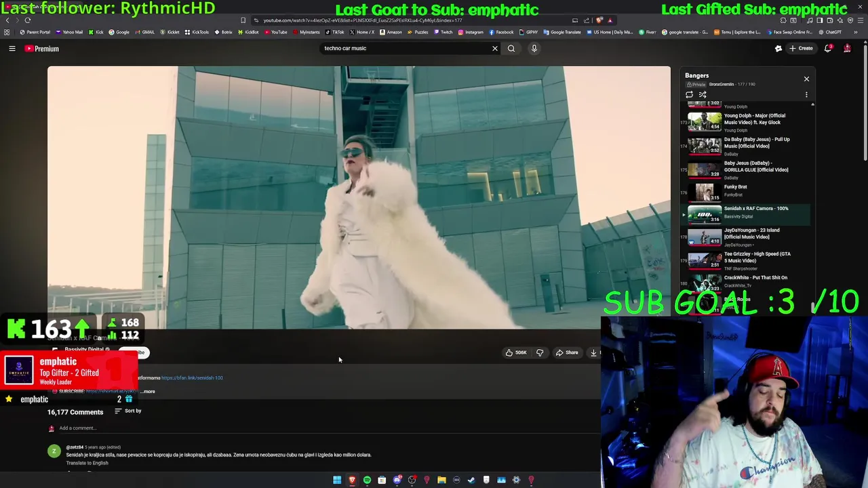
Task: Close the Bangers playlist panel
Action: pyautogui.click(x=806, y=79)
